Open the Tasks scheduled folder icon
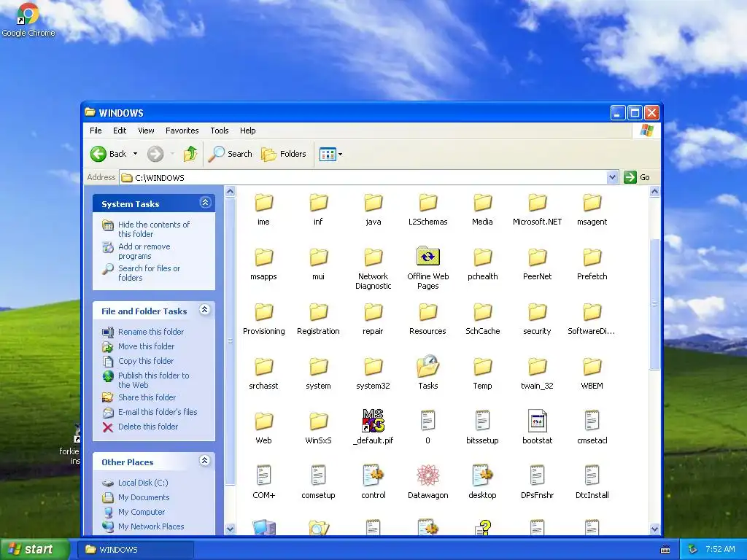 427,367
